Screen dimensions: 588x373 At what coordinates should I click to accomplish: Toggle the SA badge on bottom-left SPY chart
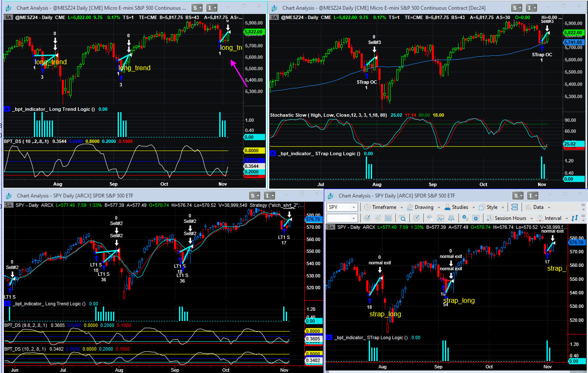[x=8, y=205]
